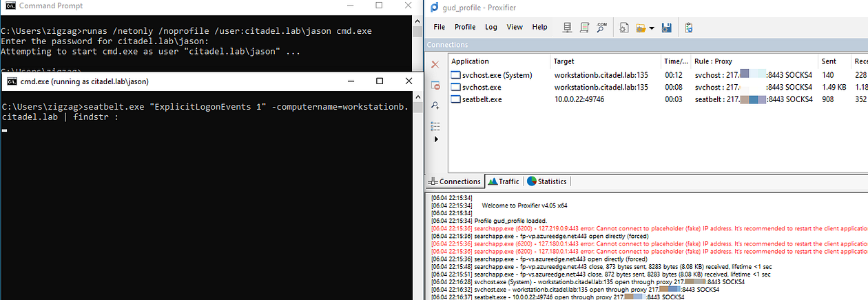Click the list view sidebar icon
Screen dimensions: 868x300
(x=435, y=126)
